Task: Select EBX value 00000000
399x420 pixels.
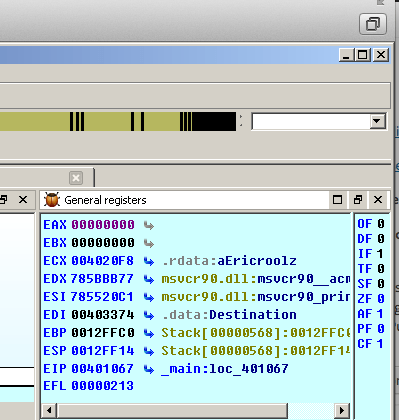Action: [103, 243]
